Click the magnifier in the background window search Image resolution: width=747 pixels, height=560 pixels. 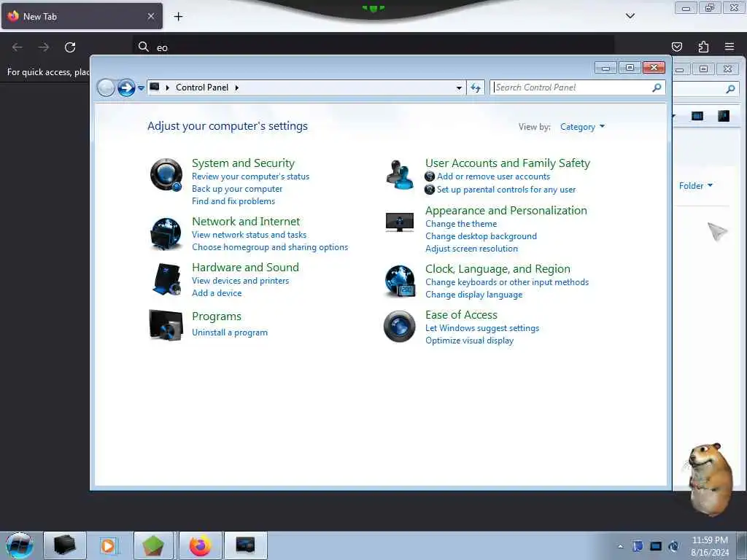coord(730,89)
